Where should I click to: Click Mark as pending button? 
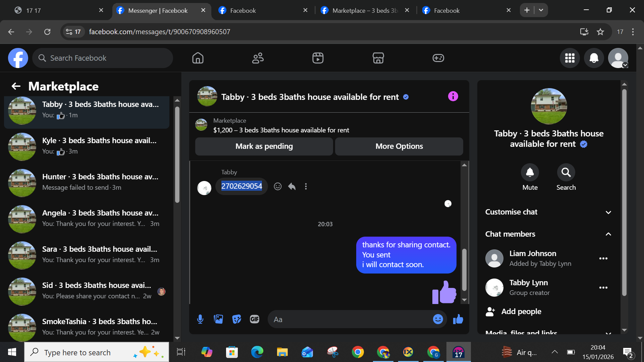264,146
